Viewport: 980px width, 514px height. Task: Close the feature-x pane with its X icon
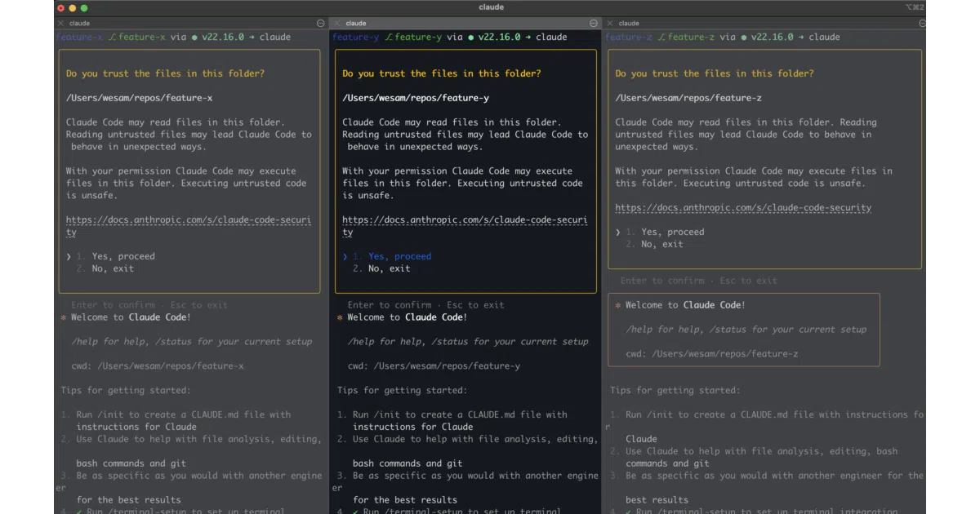(60, 24)
